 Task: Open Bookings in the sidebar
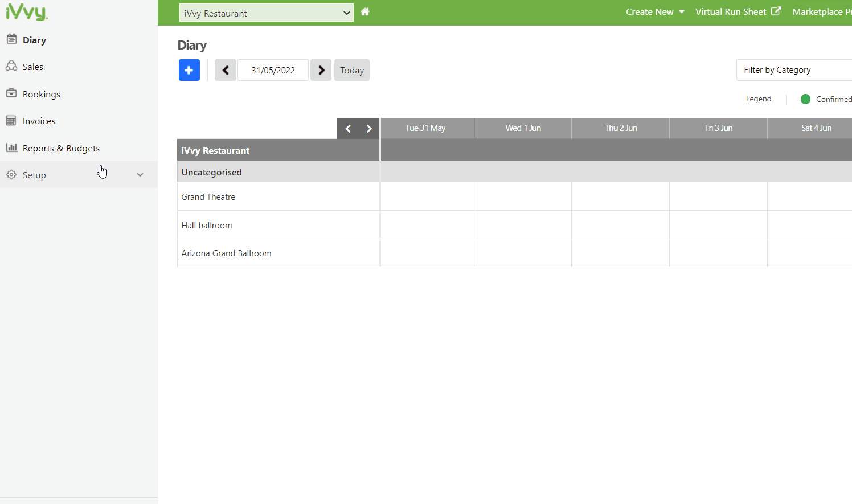79,94
